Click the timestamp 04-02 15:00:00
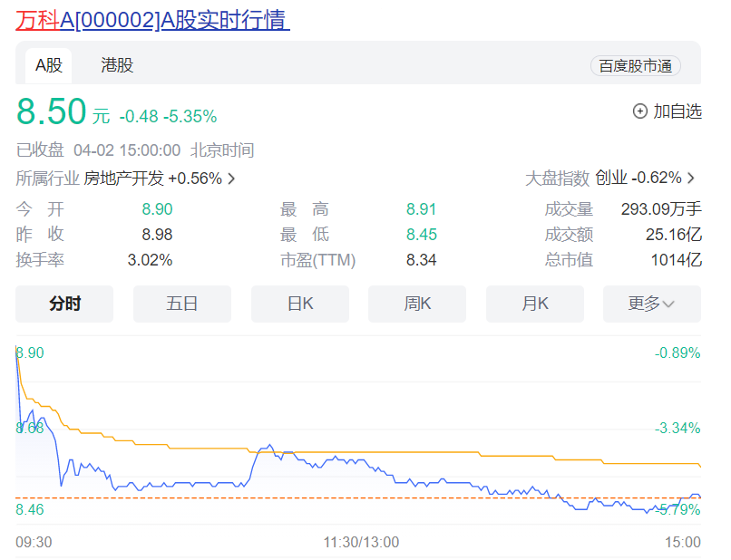Screen dimensions: 731x560 tap(127, 150)
